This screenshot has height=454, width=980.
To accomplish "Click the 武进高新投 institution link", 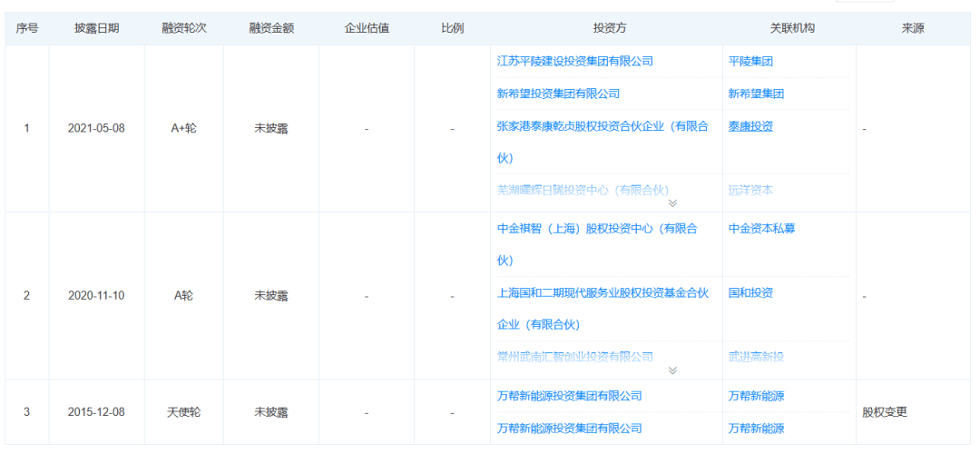I will (756, 357).
